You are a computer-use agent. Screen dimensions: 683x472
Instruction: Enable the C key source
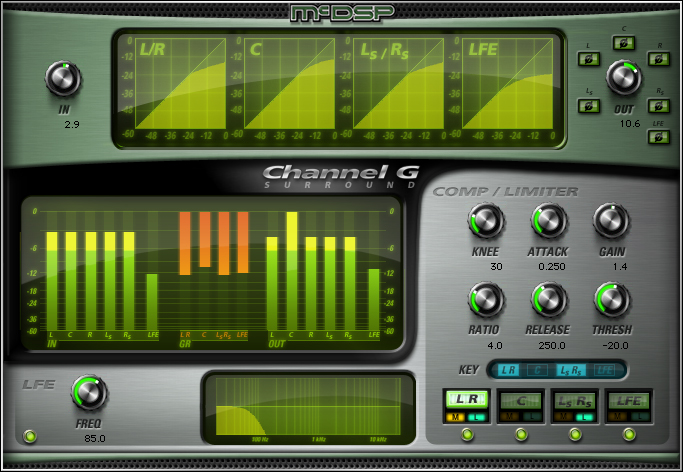(538, 370)
